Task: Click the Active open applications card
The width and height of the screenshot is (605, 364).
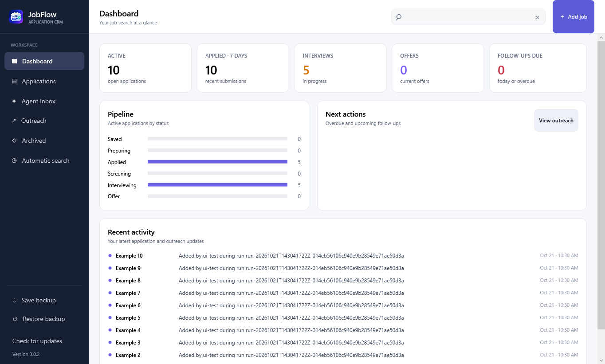Action: point(145,68)
